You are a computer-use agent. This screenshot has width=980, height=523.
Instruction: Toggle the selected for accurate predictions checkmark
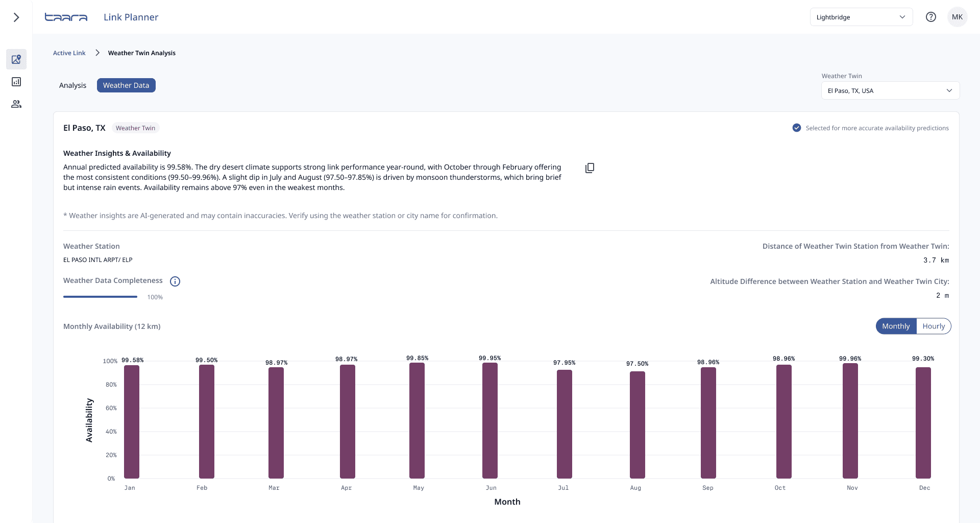796,128
